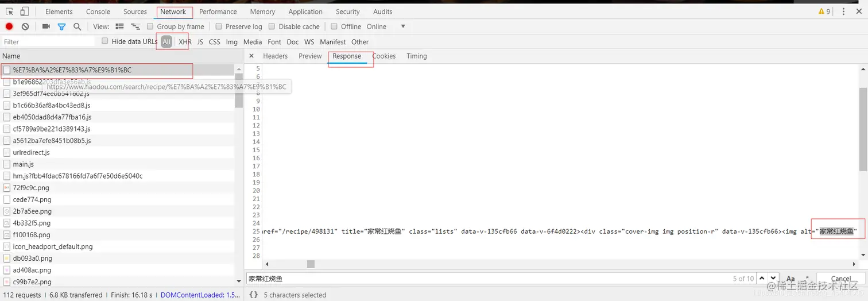Screen dimensions: 868x301
Task: Toggle case sensitive Aa search option
Action: tap(790, 279)
